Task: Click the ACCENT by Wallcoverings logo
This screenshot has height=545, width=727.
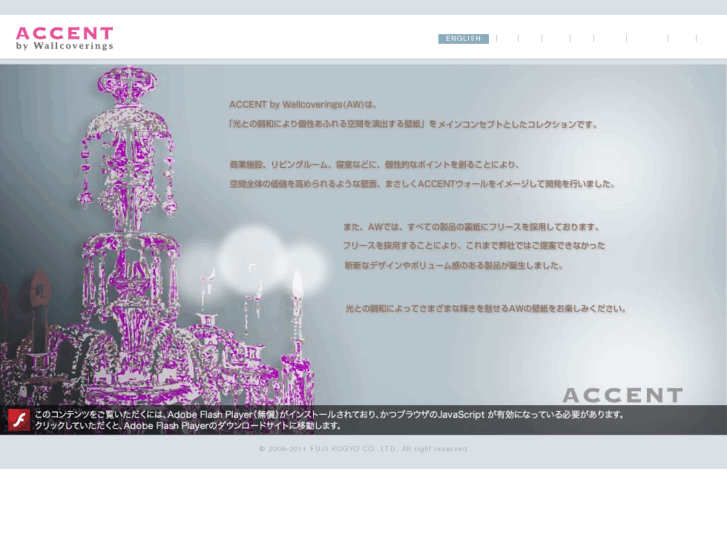Action: 64,38
